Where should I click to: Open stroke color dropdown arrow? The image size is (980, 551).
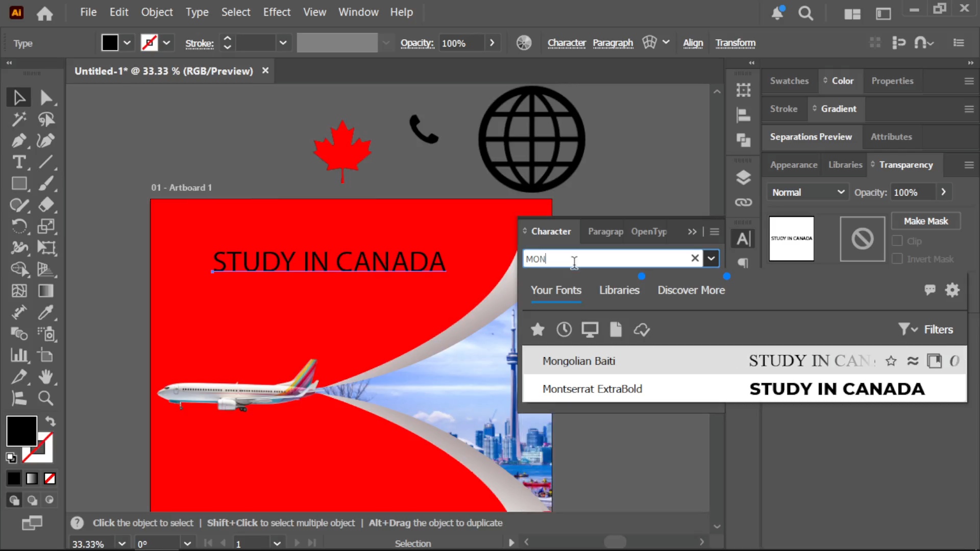pos(166,43)
